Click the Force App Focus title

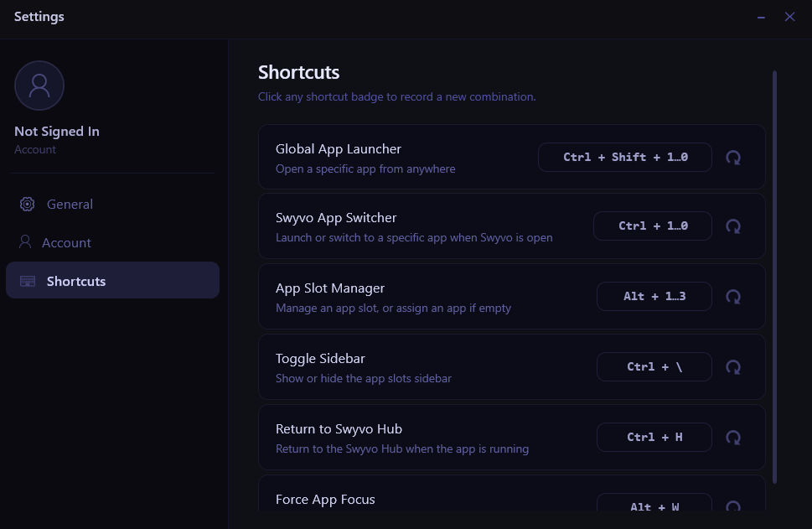click(x=325, y=500)
